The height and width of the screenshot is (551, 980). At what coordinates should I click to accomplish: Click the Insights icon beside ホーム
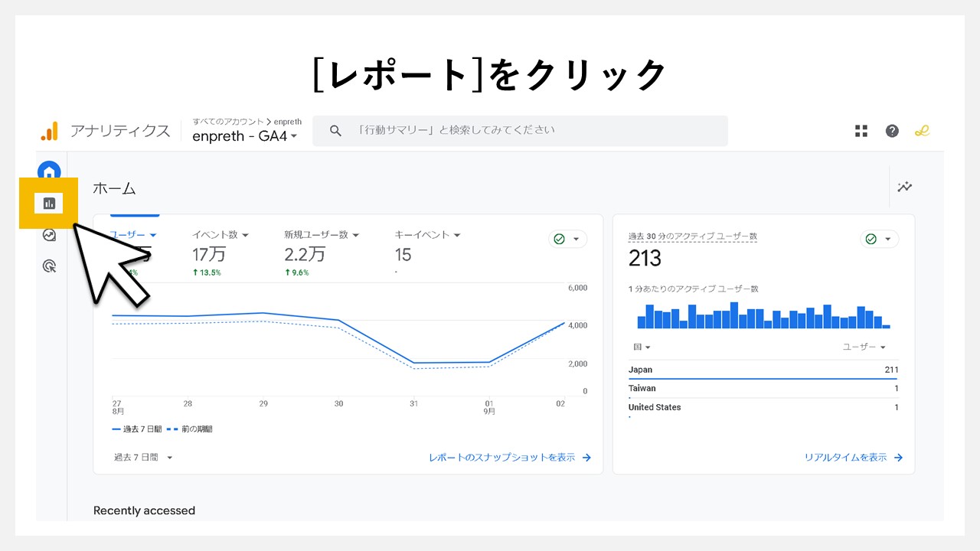[905, 187]
